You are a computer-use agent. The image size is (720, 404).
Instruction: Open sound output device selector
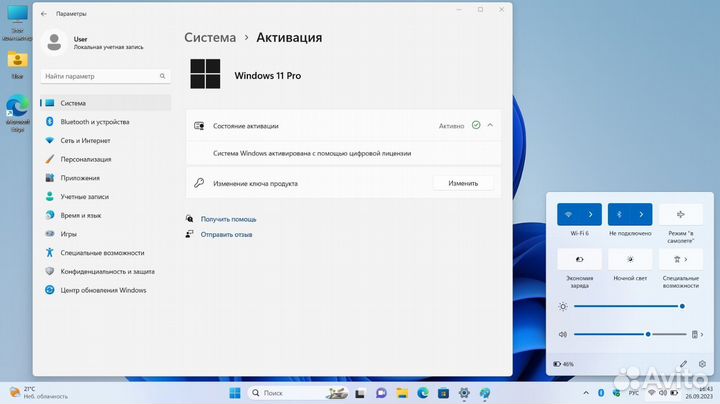(698, 334)
